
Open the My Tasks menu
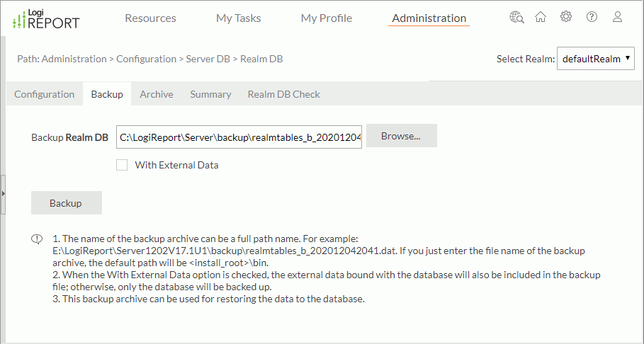pos(238,18)
